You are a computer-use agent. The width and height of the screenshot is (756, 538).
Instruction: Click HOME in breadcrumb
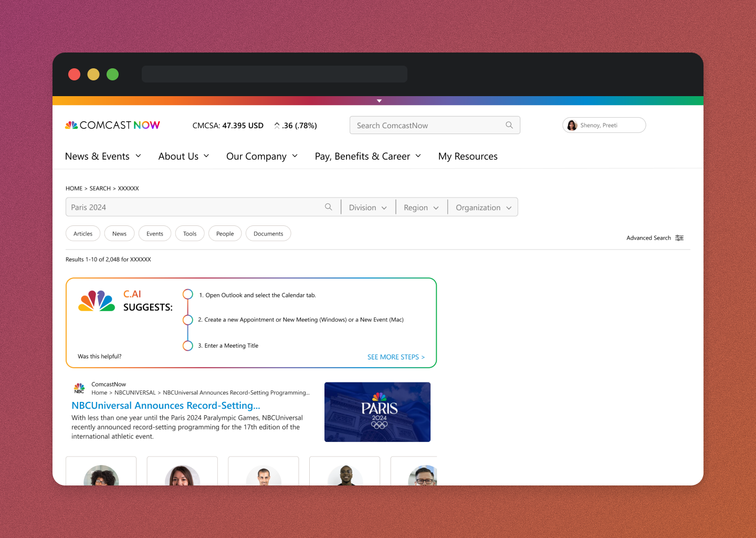[x=74, y=188]
